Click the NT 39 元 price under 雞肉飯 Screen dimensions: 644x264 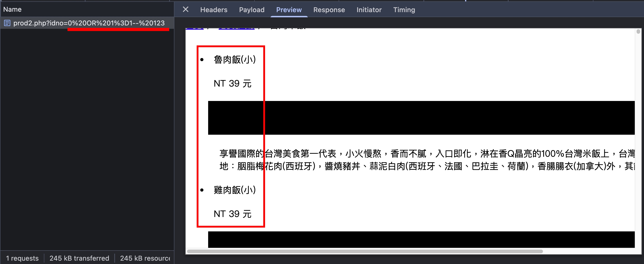coord(232,214)
